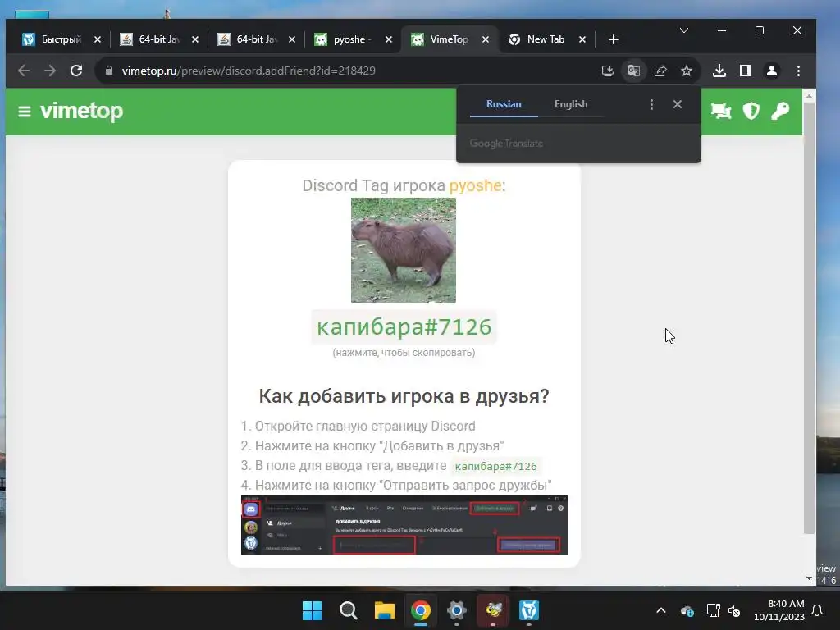Viewport: 840px width, 630px height.
Task: Click the capybara avatar image
Action: tap(404, 250)
